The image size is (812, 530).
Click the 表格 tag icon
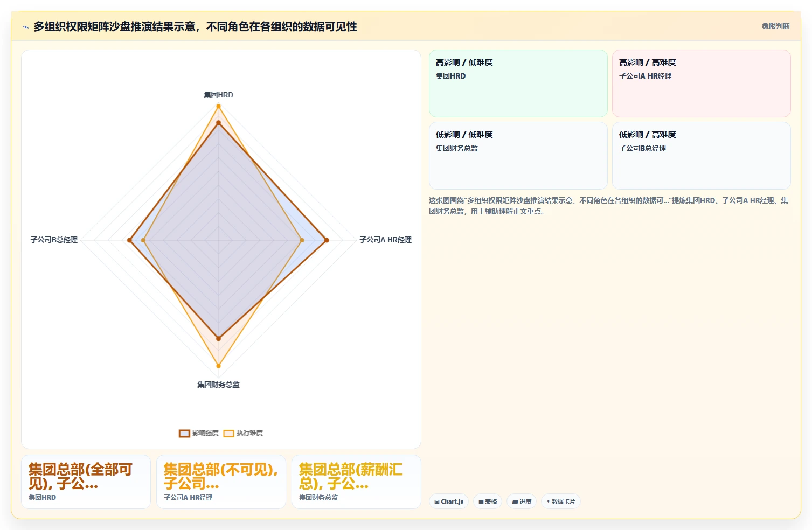coord(481,501)
